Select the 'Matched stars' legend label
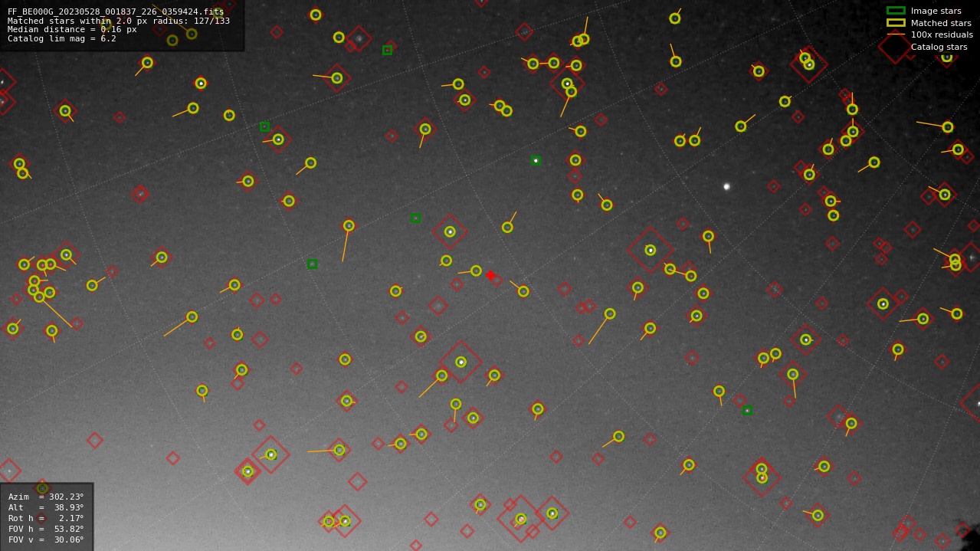Screen dimensions: 980x551 click(x=941, y=23)
